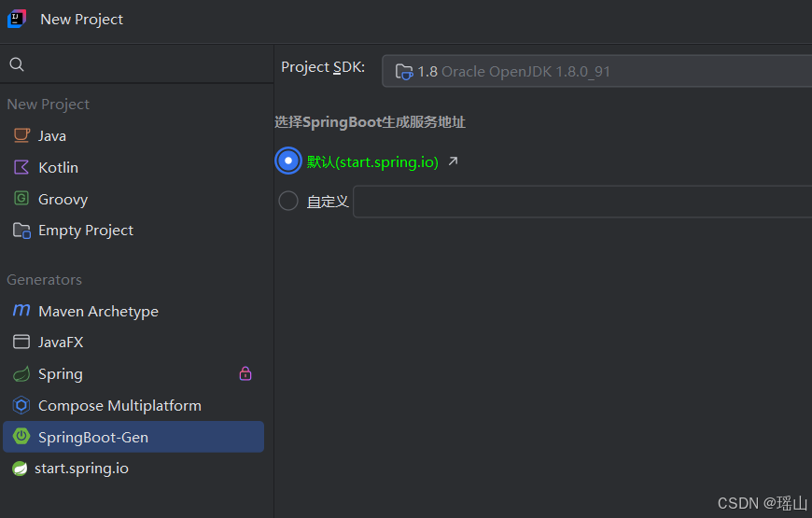Choose Maven Archetype generator

pyautogui.click(x=133, y=311)
